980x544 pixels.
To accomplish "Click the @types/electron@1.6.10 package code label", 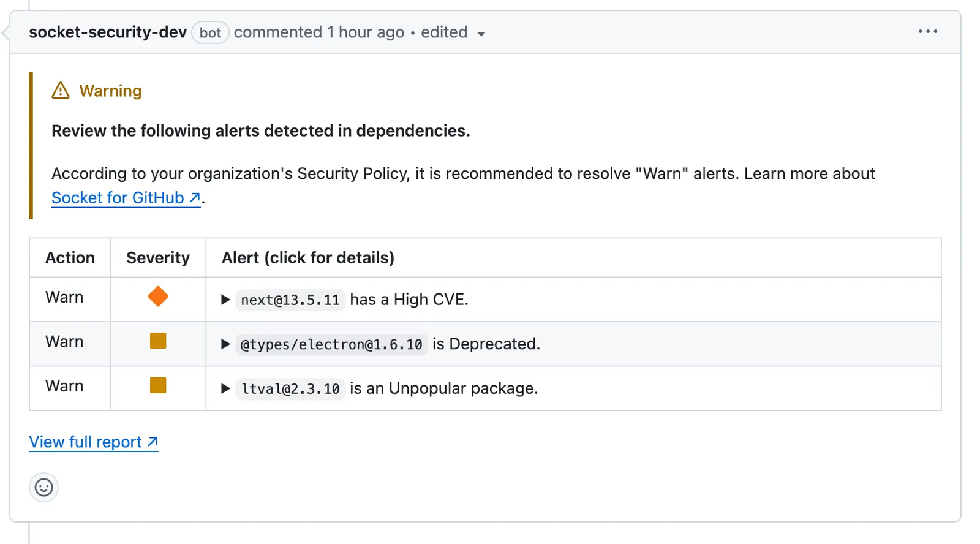I will (331, 345).
